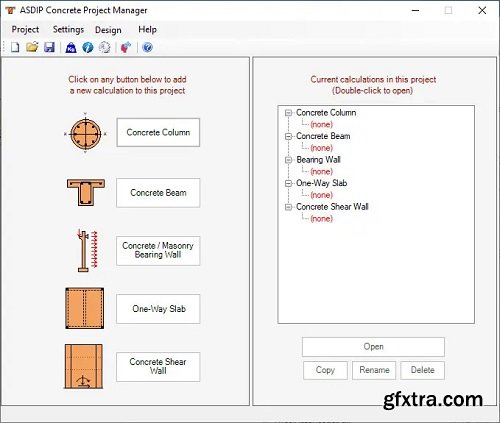Add a new Concrete Beam calculation

click(x=158, y=193)
